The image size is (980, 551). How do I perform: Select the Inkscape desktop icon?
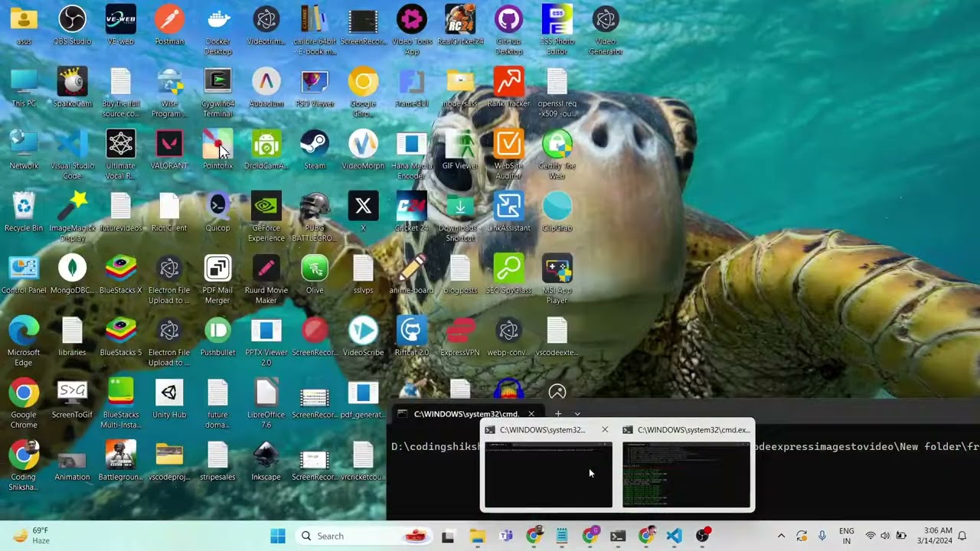266,460
